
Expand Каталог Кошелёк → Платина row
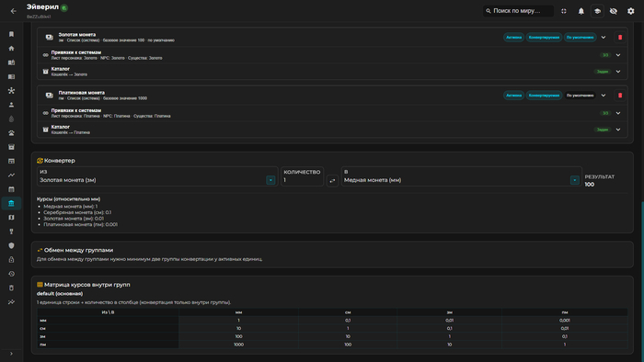coord(618,130)
